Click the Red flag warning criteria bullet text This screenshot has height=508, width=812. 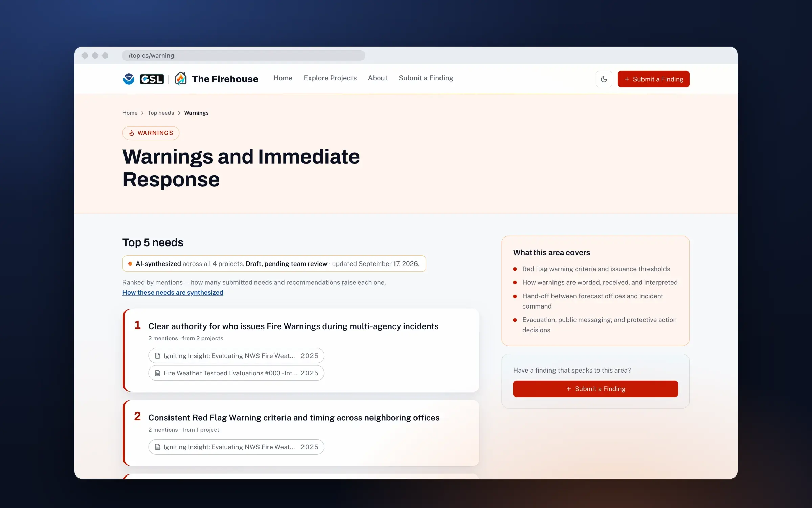pyautogui.click(x=596, y=269)
